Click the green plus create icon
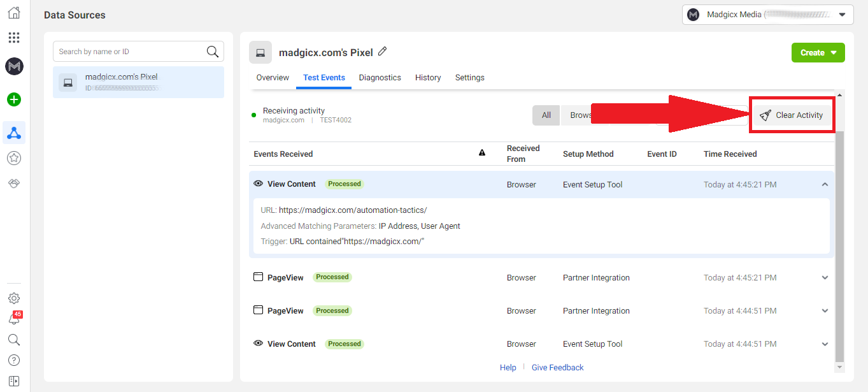The image size is (868, 392). pyautogui.click(x=14, y=99)
